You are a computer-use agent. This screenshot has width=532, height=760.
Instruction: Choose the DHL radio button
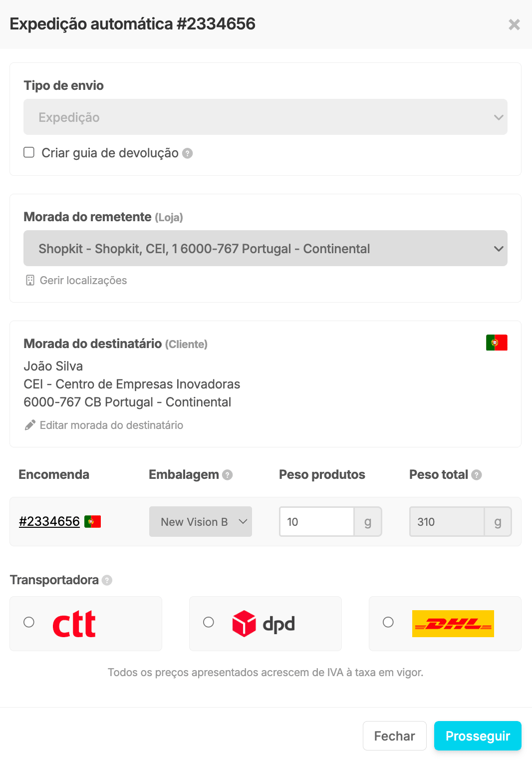pos(388,622)
